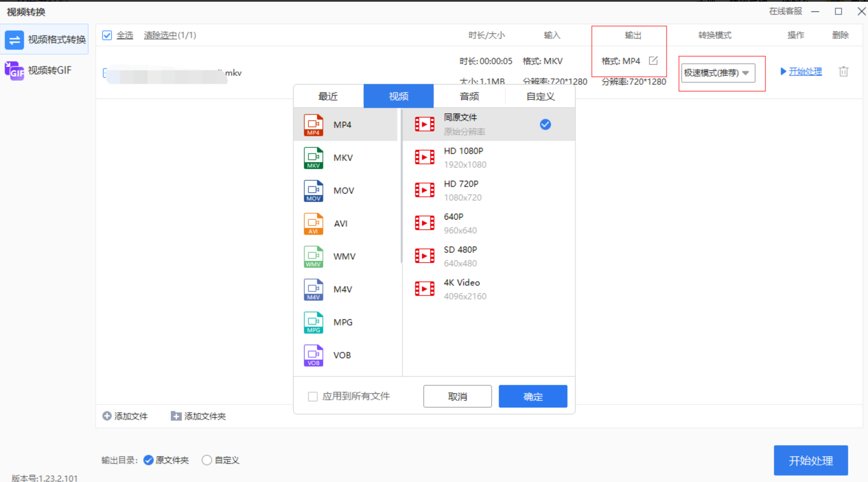Switch to the 最近 tab
868x482 pixels.
(x=328, y=96)
